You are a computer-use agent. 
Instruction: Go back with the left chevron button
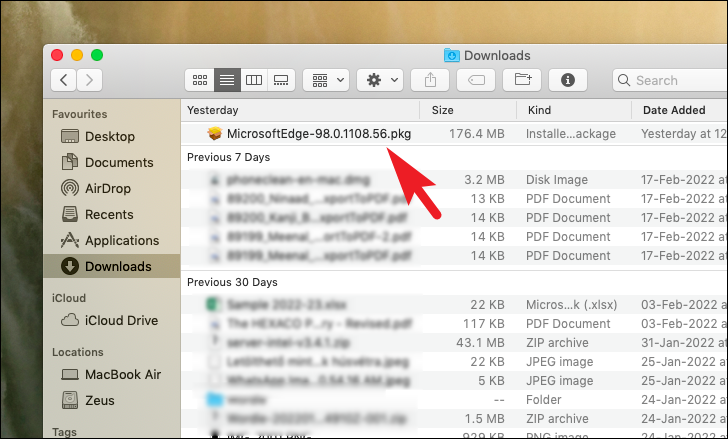tap(64, 80)
